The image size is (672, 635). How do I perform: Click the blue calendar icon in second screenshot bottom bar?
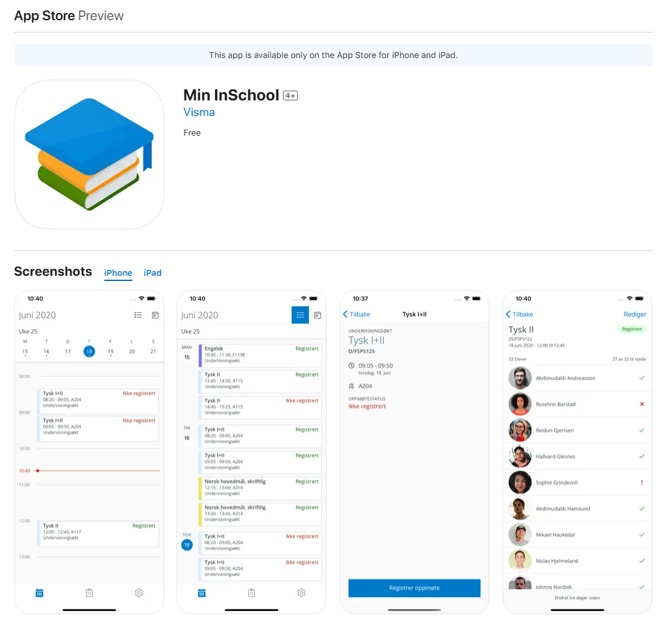coord(201,593)
